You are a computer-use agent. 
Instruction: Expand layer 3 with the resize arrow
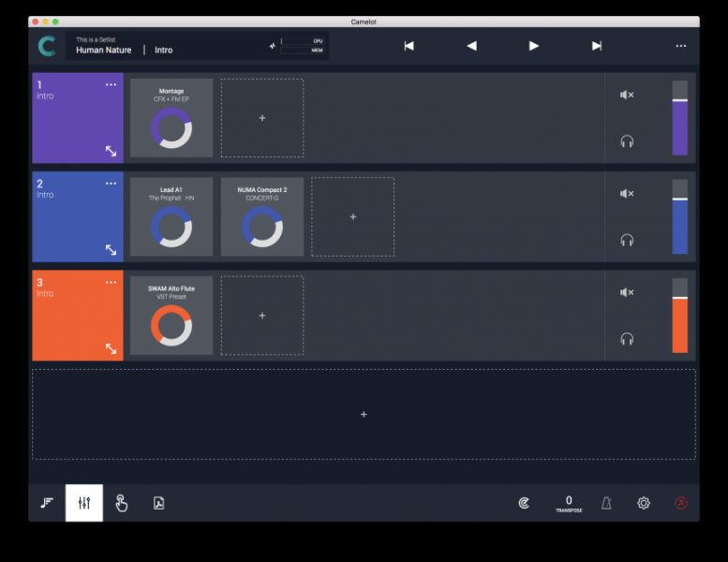pyautogui.click(x=111, y=349)
